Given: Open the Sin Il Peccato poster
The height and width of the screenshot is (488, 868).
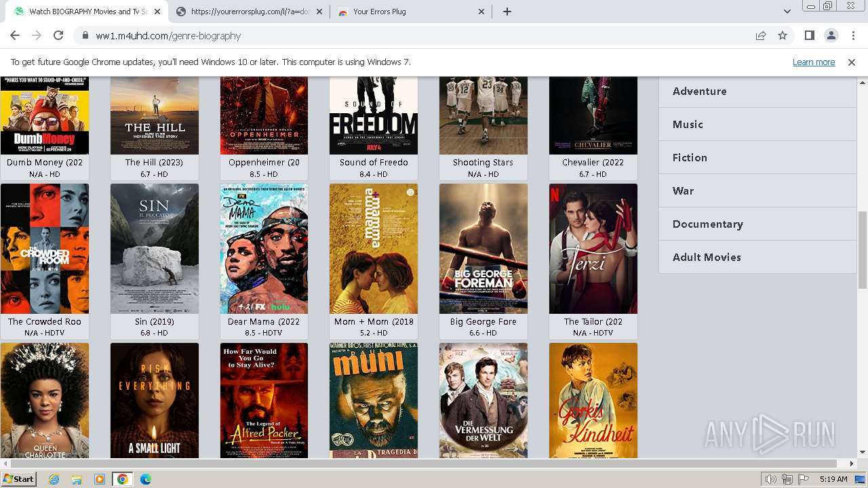Looking at the screenshot, I should [x=155, y=249].
